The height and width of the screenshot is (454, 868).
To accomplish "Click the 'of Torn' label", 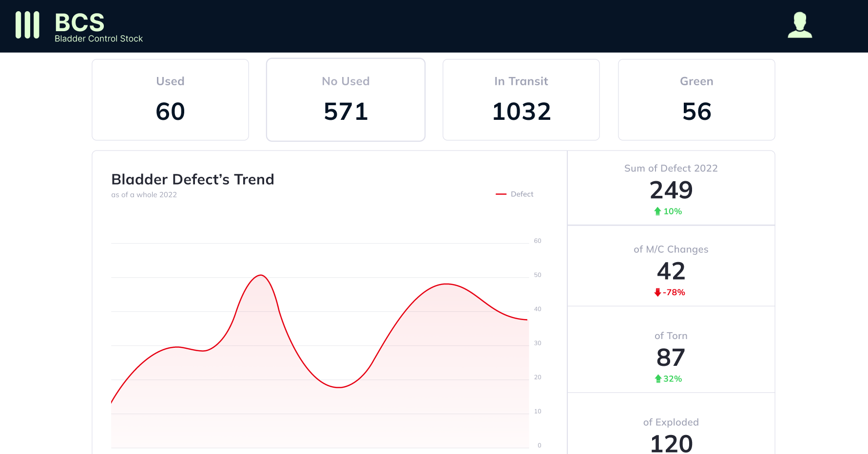I will tap(671, 336).
